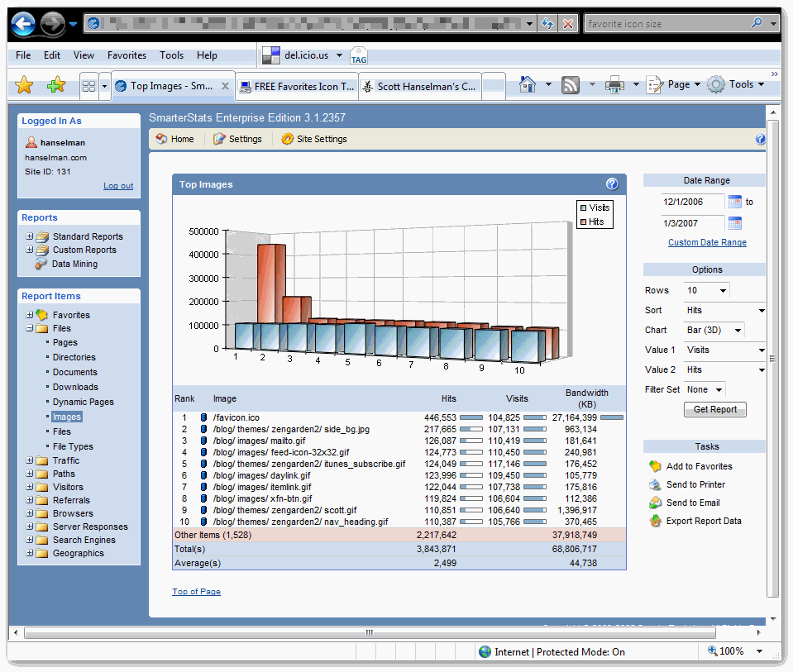Switch to the FREE Favorites Icon tab
793x672 pixels.
pyautogui.click(x=297, y=86)
